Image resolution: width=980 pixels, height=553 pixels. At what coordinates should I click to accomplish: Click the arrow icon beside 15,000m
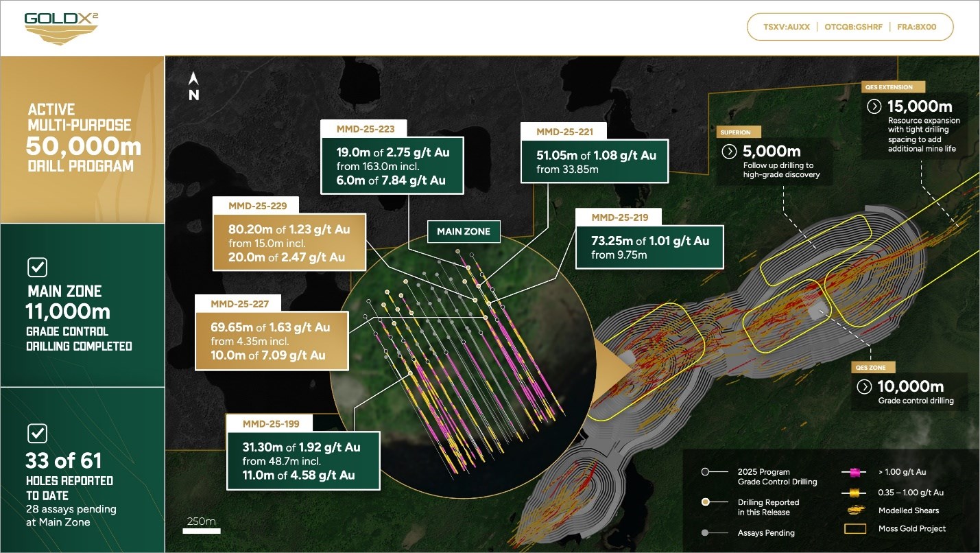point(874,106)
